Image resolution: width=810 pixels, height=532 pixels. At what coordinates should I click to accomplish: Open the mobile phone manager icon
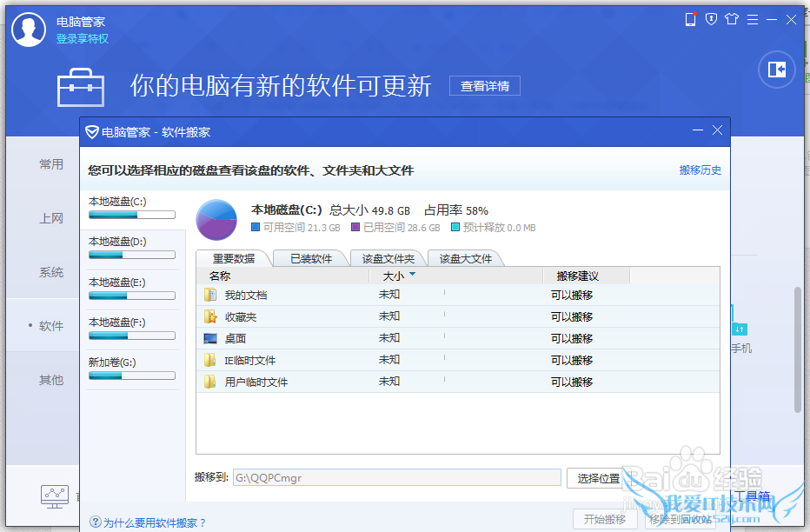(x=691, y=19)
